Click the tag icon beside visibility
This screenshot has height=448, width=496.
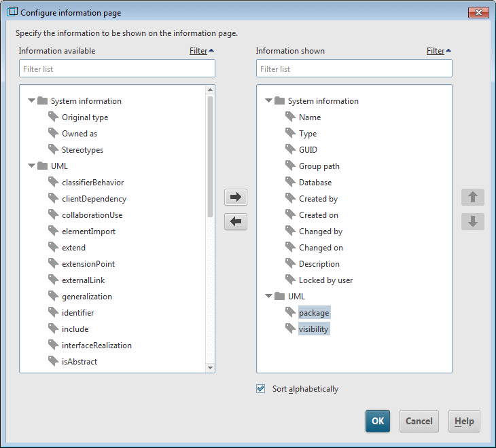[290, 329]
